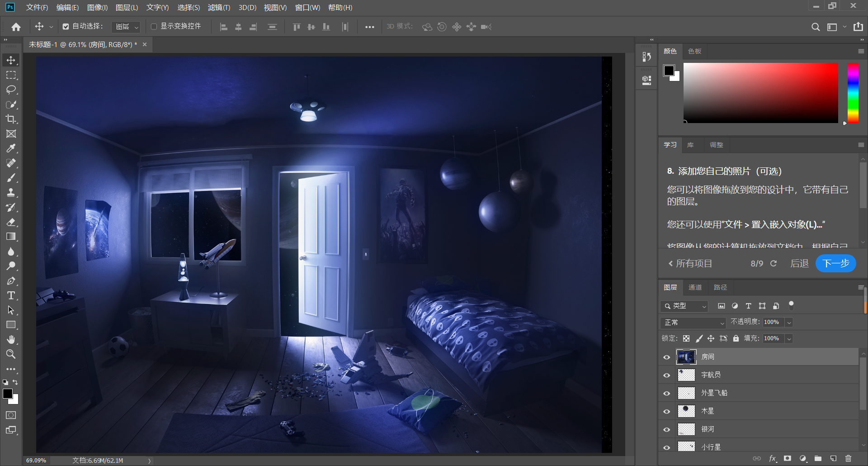Viewport: 868px width, 466px height.
Task: Select the Move tool in toolbox
Action: 11,60
